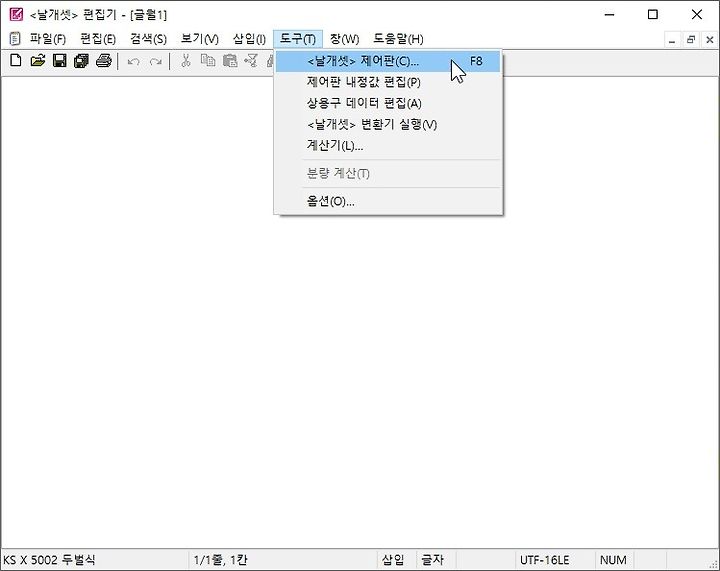Open the 보기(V) menu
This screenshot has width=720, height=571.
199,39
